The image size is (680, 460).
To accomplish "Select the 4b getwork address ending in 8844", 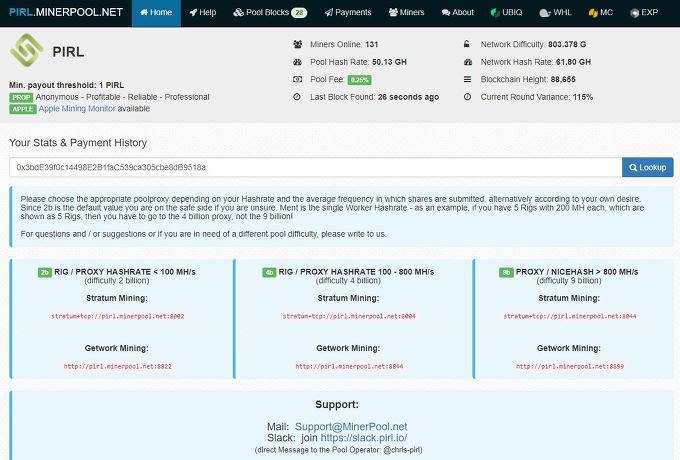I will click(x=349, y=367).
